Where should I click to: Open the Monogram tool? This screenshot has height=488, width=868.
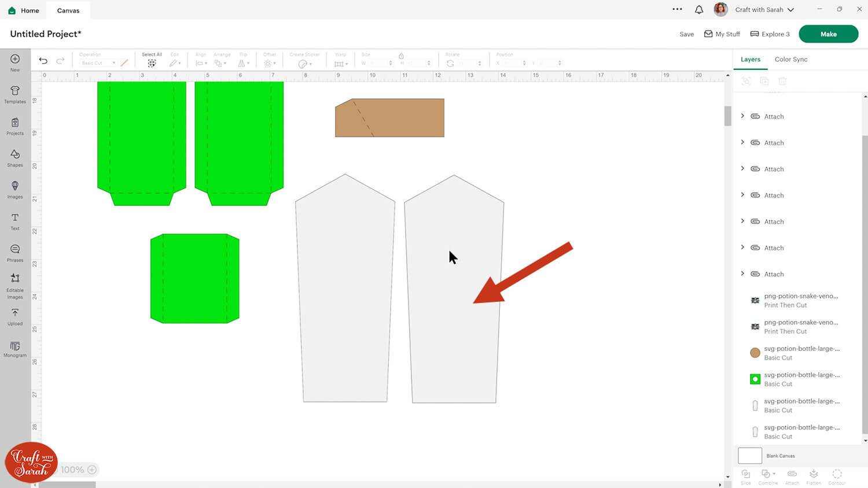click(x=15, y=349)
